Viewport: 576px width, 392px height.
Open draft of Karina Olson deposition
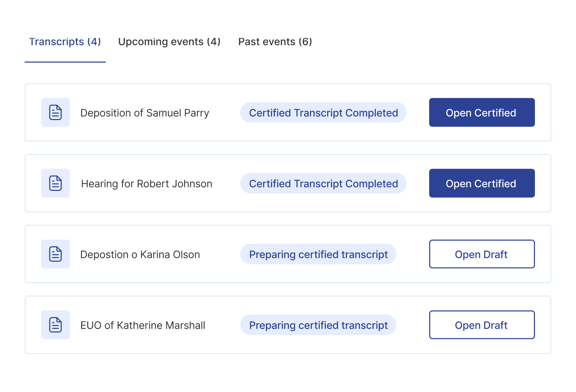coord(482,254)
